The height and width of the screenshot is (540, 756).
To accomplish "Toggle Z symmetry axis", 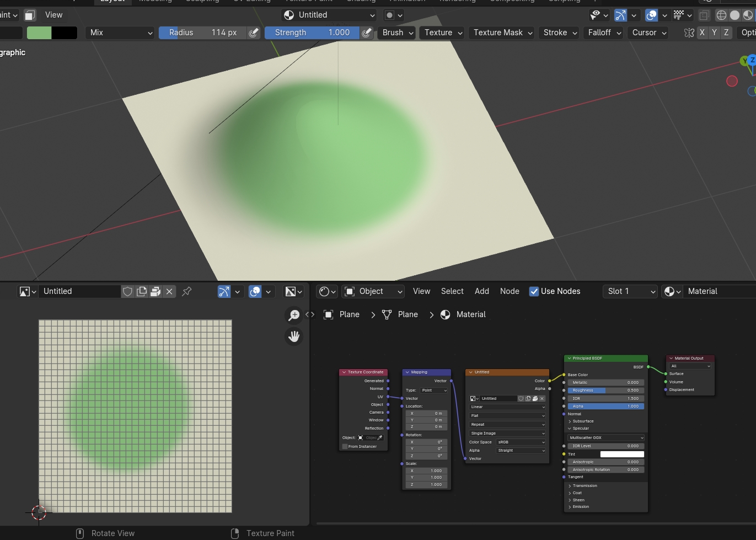I will coord(726,33).
